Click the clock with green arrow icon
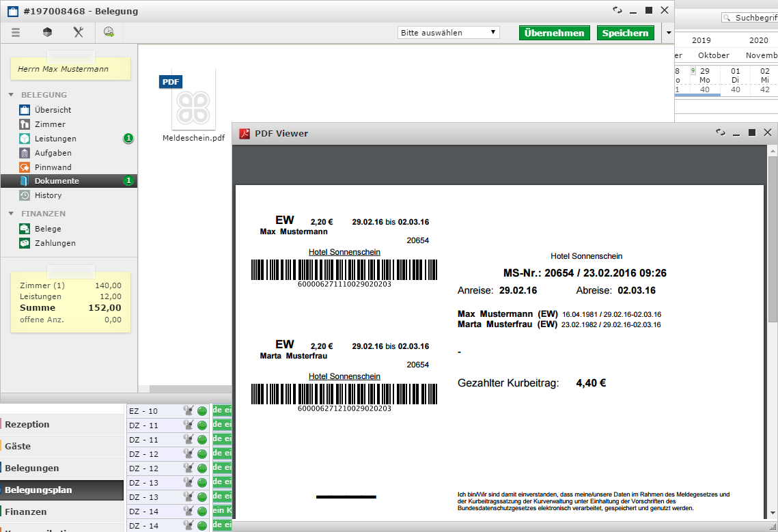 click(109, 32)
